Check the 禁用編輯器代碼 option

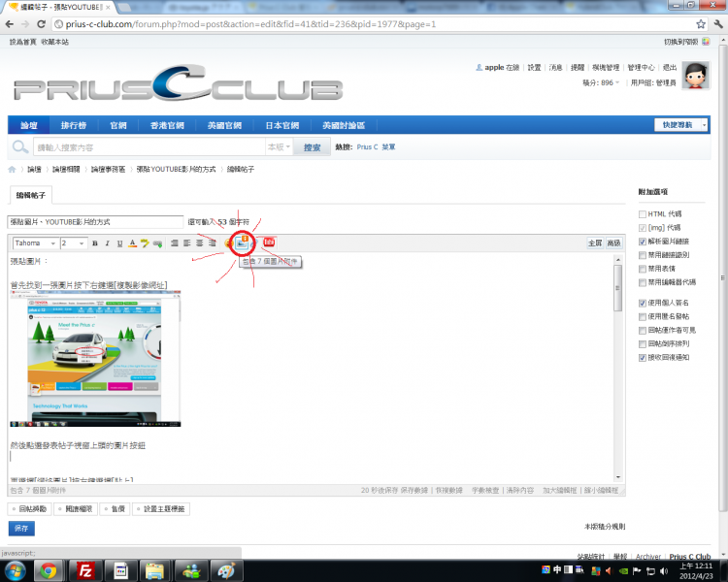(x=643, y=282)
